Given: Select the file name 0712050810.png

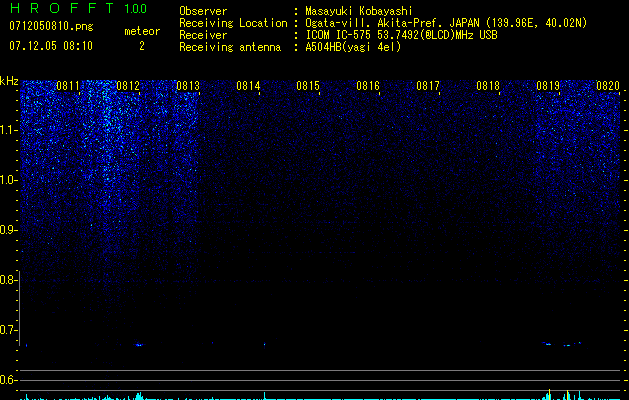Looking at the screenshot, I should point(51,27).
